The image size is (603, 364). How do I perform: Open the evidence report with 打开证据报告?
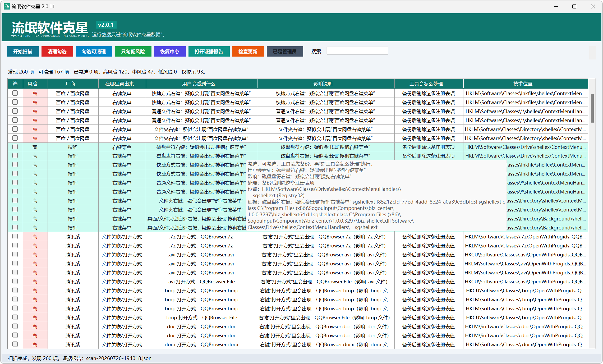(x=209, y=52)
